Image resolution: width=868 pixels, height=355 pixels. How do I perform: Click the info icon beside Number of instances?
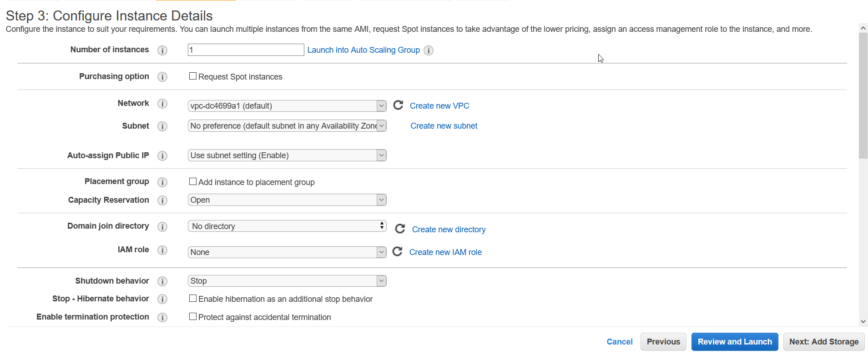pyautogui.click(x=162, y=50)
